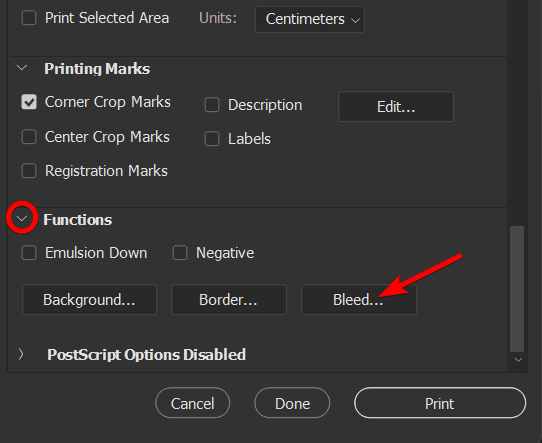
Task: Turn on Labels checkbox
Action: (212, 139)
